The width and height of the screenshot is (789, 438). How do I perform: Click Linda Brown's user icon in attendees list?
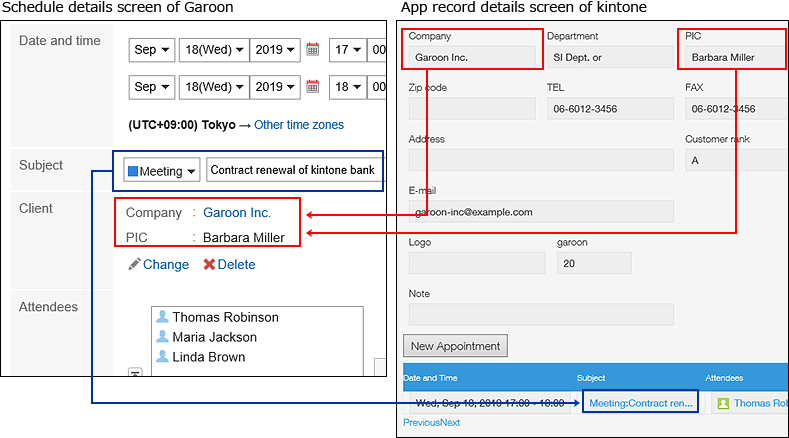pyautogui.click(x=162, y=356)
